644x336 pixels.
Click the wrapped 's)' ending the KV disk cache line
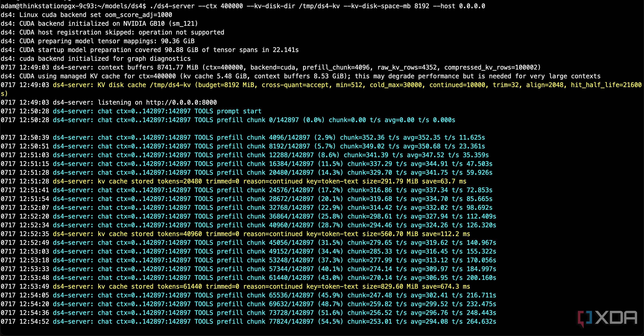4,94
